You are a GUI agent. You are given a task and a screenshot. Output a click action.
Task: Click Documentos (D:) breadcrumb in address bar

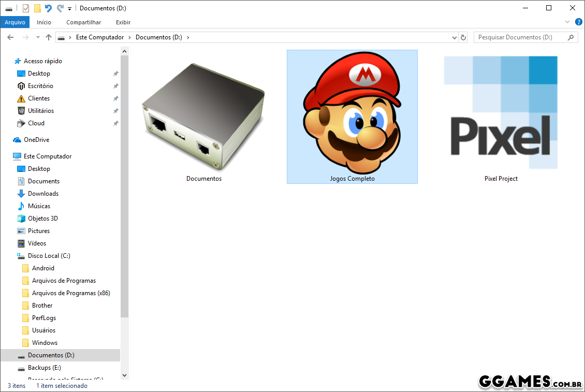click(159, 37)
